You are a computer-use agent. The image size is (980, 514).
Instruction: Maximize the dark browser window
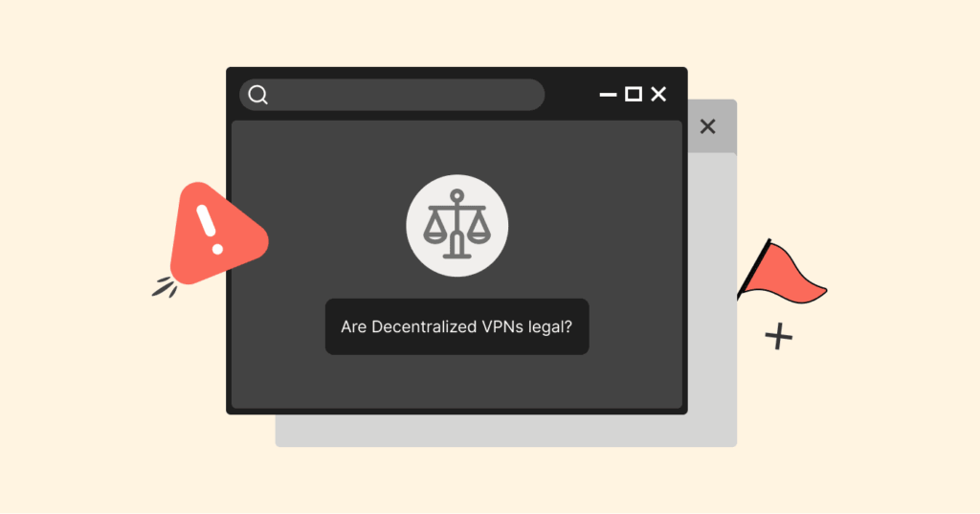tap(634, 95)
